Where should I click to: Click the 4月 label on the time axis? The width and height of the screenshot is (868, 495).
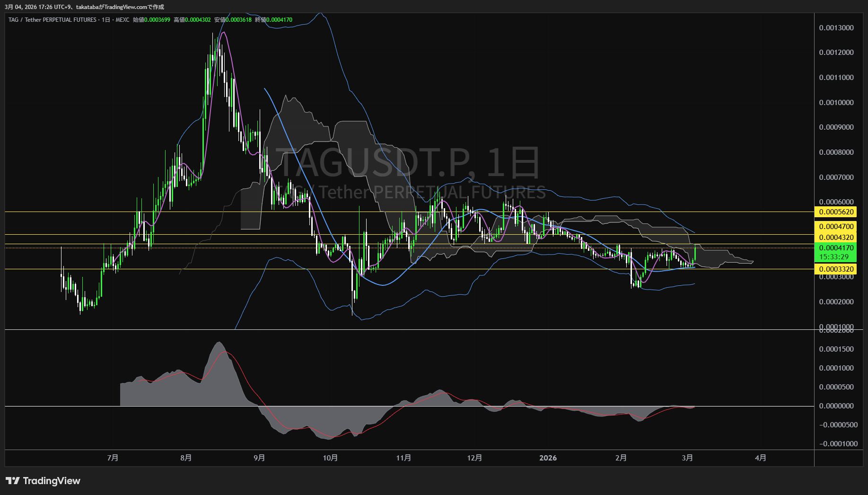coord(760,458)
